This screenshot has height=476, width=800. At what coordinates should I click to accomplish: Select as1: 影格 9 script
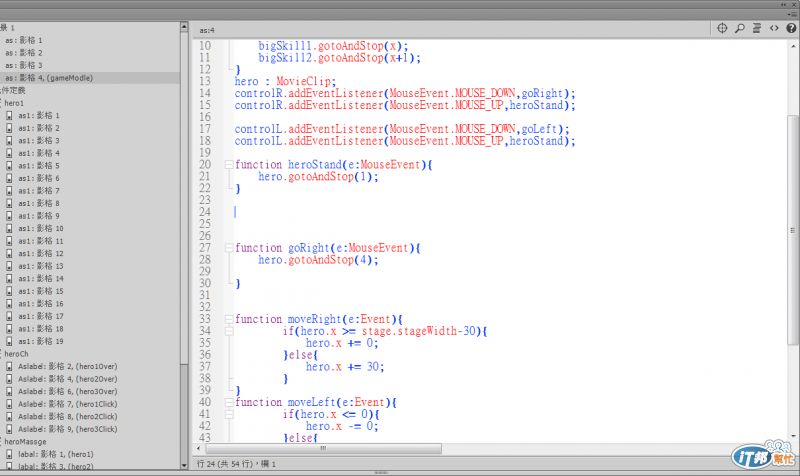point(39,215)
